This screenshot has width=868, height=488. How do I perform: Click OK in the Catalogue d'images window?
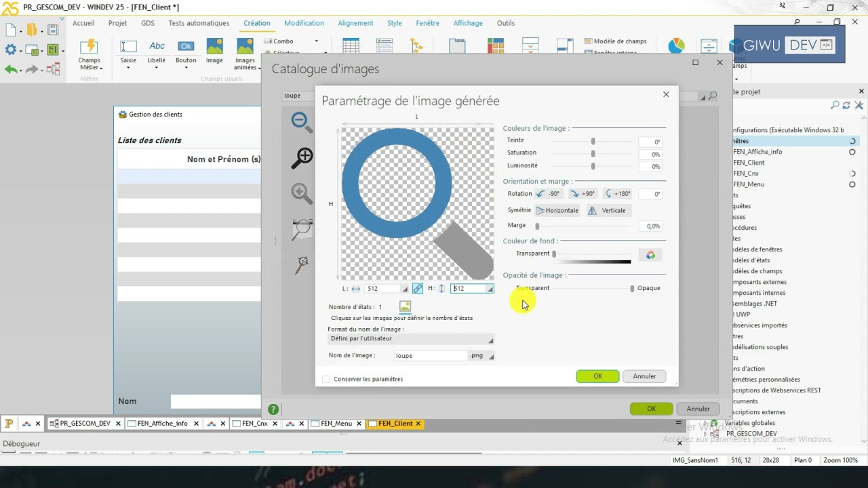[651, 409]
